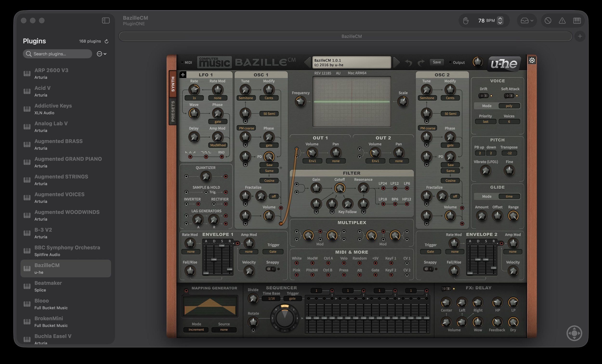Open the on-screen keyboard icon

click(x=577, y=20)
